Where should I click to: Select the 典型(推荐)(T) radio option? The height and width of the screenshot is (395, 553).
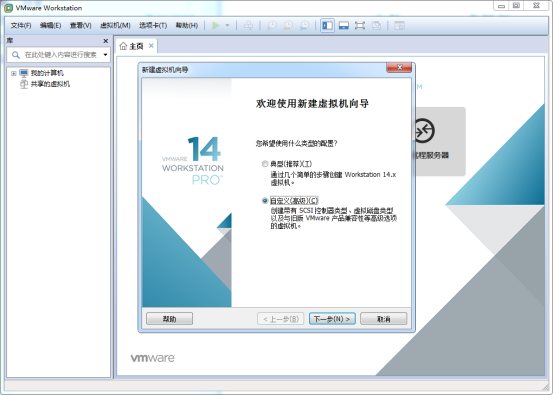[x=265, y=164]
